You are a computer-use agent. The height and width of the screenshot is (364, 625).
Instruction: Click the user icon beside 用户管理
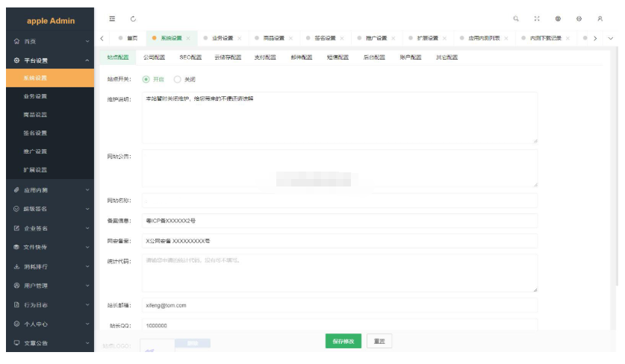click(16, 286)
